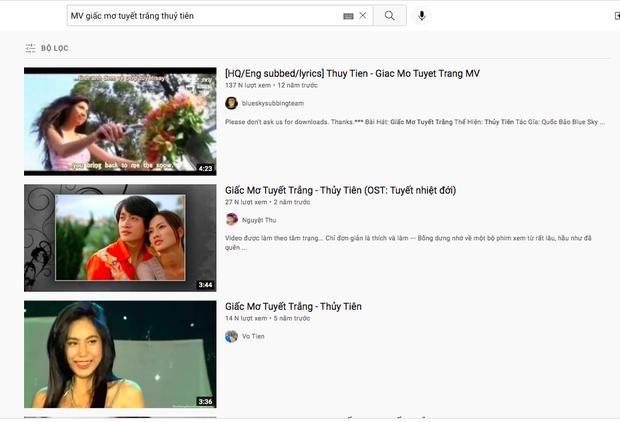This screenshot has width=620, height=422.
Task: Click the search field containing 'MV giấc mơ tuyết trắng'
Action: click(220, 16)
